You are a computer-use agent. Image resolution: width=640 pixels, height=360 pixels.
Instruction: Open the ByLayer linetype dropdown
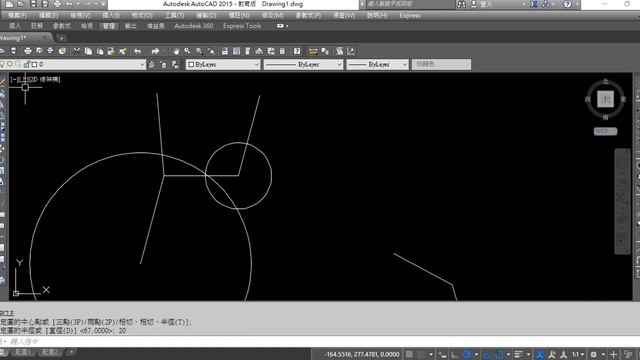pyautogui.click(x=339, y=64)
